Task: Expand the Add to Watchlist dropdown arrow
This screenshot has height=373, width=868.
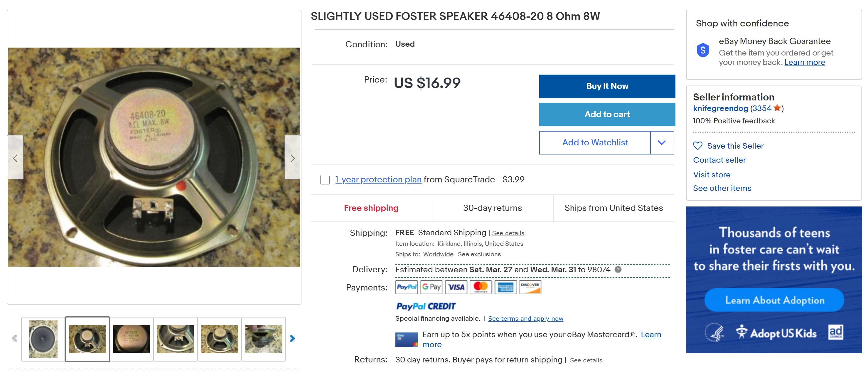Action: pyautogui.click(x=662, y=143)
